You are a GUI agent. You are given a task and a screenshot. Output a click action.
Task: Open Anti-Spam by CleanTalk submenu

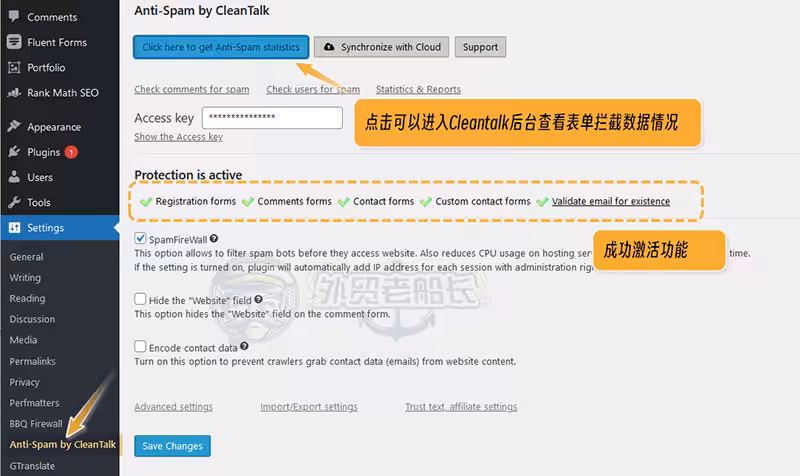coord(62,444)
